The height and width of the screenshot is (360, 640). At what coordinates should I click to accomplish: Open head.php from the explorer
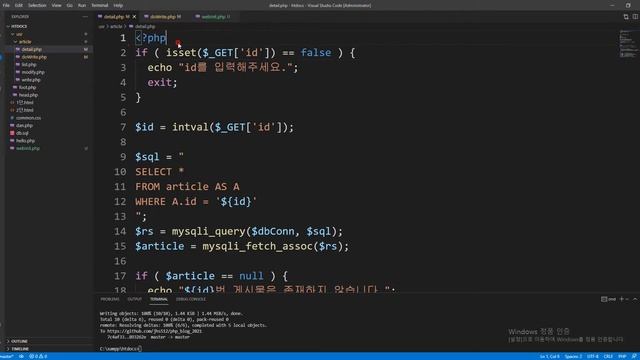tap(28, 95)
